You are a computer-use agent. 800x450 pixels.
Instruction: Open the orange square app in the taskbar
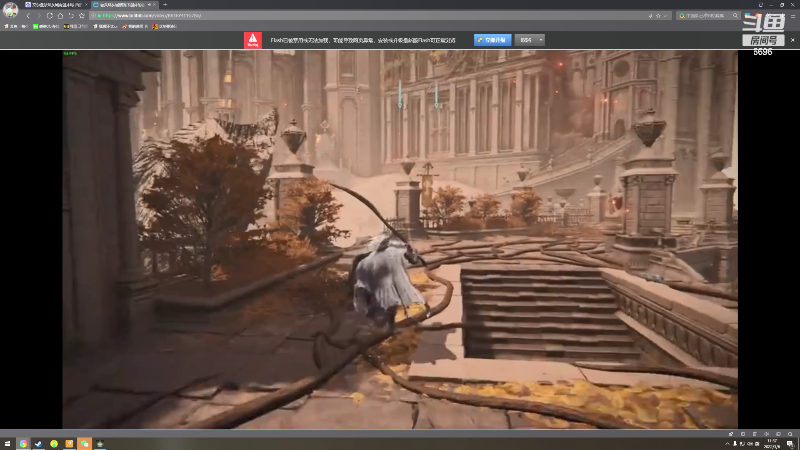[69, 444]
